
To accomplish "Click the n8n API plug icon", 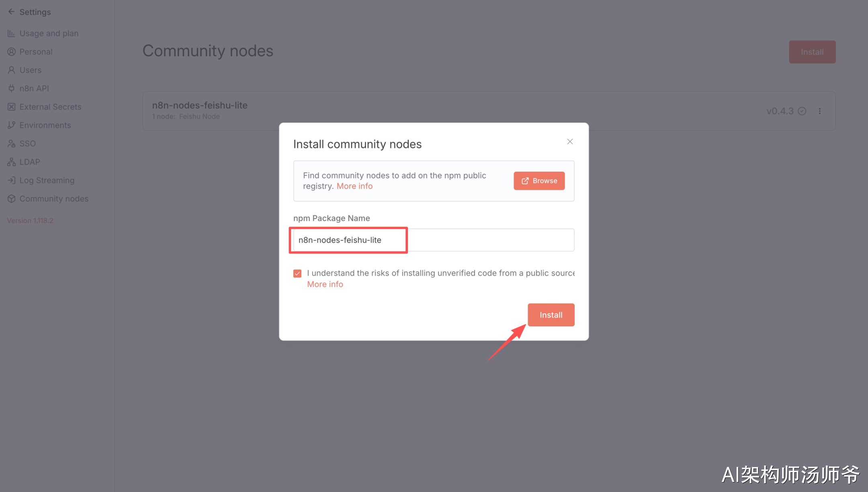I will click(x=11, y=88).
